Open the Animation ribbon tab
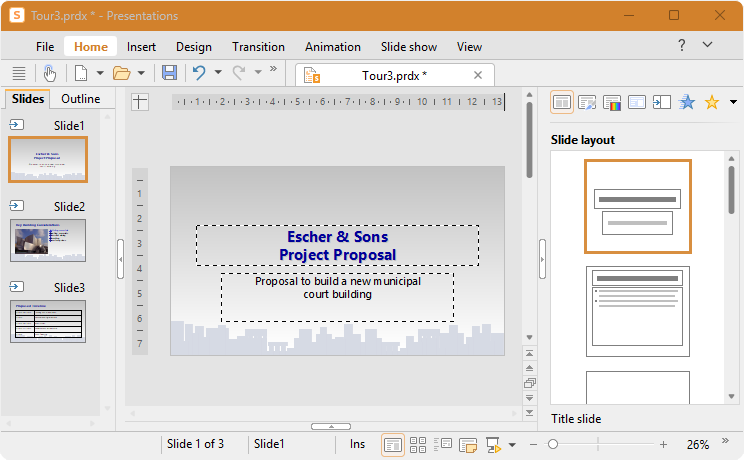744x460 pixels. [x=333, y=47]
